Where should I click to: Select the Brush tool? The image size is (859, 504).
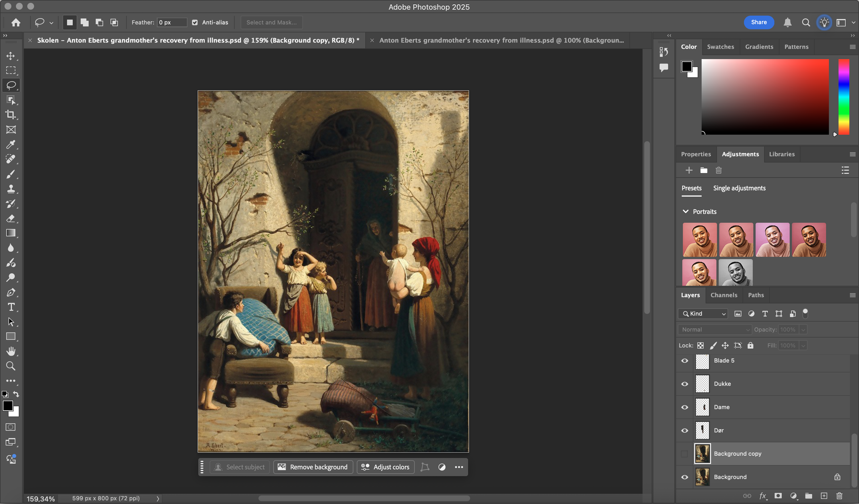(11, 174)
